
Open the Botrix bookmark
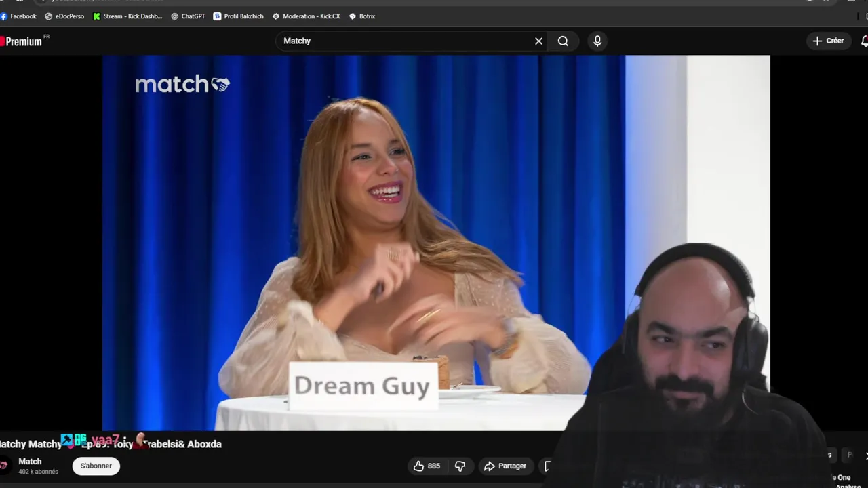click(361, 16)
